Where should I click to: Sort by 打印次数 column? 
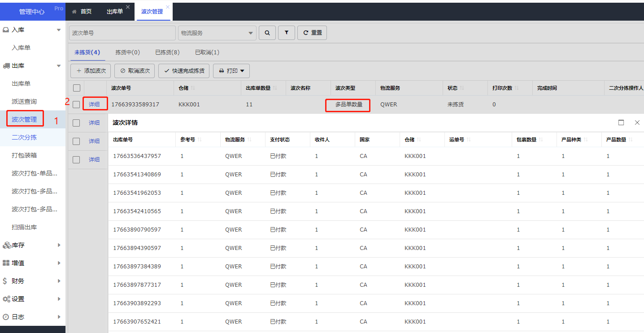(517, 88)
